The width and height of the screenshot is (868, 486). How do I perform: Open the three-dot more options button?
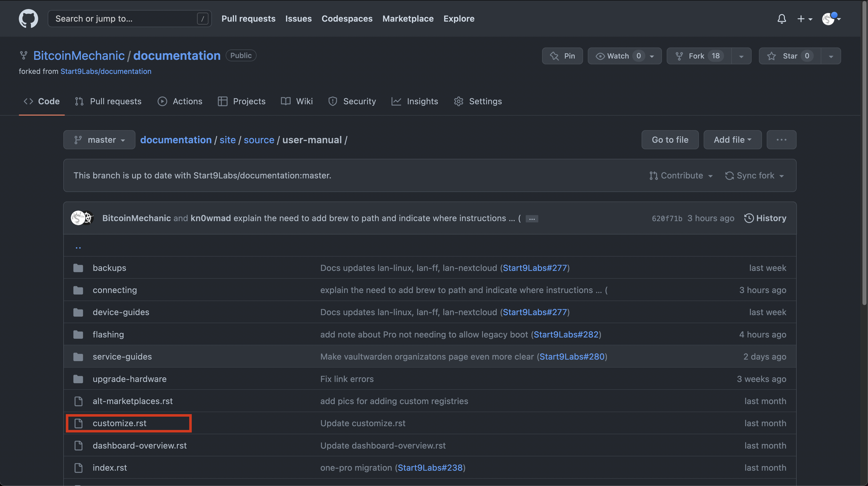pos(781,139)
